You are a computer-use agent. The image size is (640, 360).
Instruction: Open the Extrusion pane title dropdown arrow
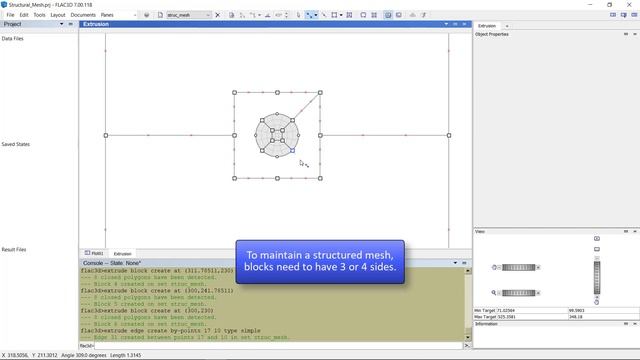446,24
